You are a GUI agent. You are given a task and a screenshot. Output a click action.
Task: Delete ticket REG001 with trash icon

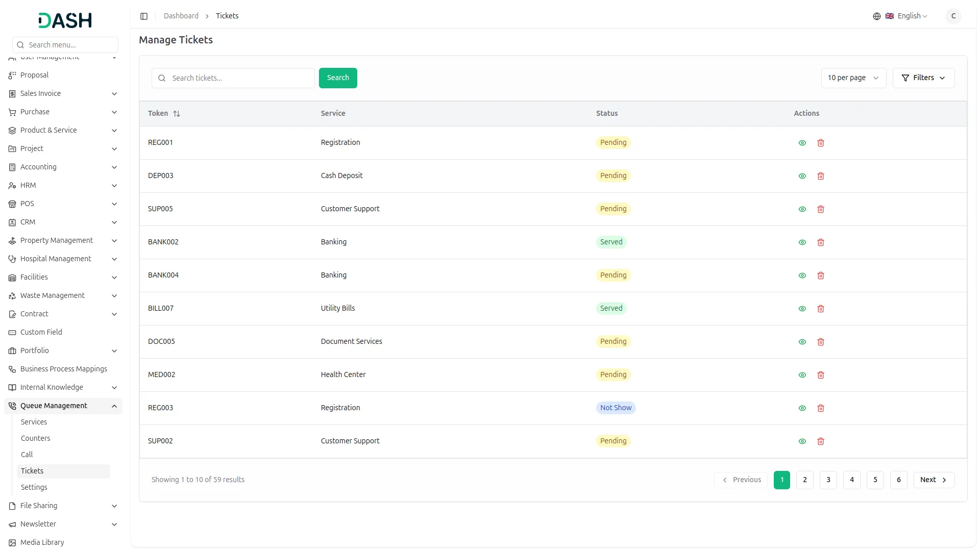821,143
